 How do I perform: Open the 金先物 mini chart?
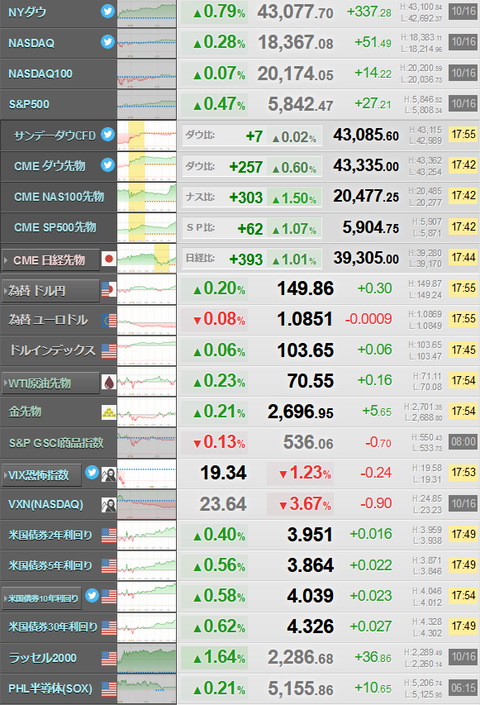(x=147, y=412)
